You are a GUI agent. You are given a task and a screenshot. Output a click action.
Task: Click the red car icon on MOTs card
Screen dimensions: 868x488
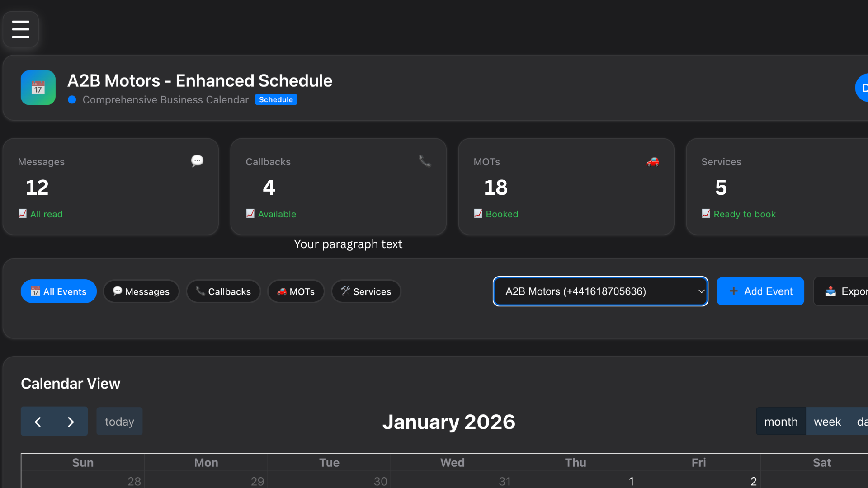click(x=652, y=162)
